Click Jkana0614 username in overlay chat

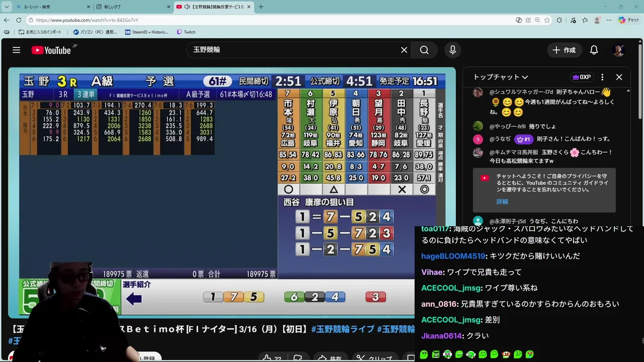[x=441, y=336]
